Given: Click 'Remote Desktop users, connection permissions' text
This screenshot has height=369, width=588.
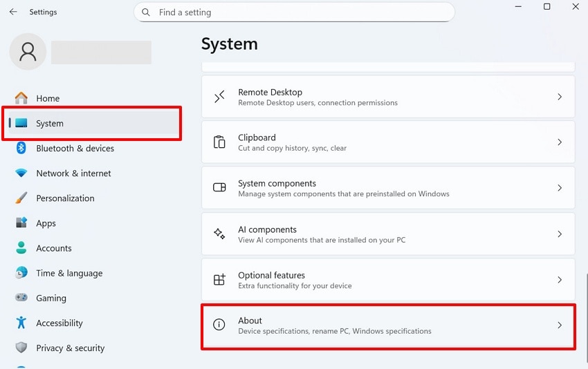Looking at the screenshot, I should (x=318, y=103).
